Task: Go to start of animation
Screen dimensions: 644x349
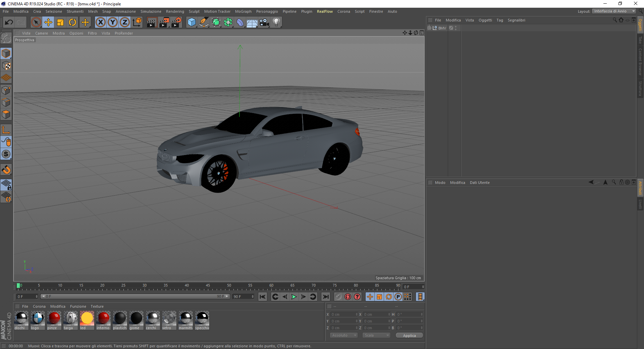Action: 262,297
